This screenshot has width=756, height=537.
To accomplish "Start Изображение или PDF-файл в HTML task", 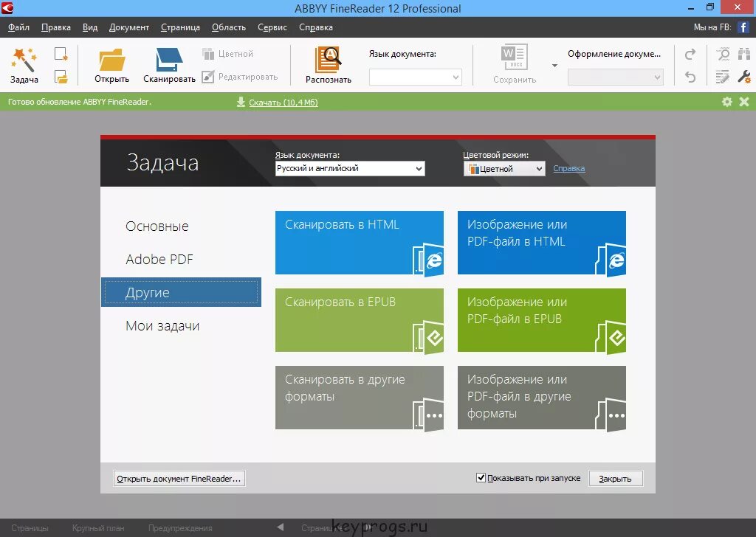I will click(x=541, y=243).
